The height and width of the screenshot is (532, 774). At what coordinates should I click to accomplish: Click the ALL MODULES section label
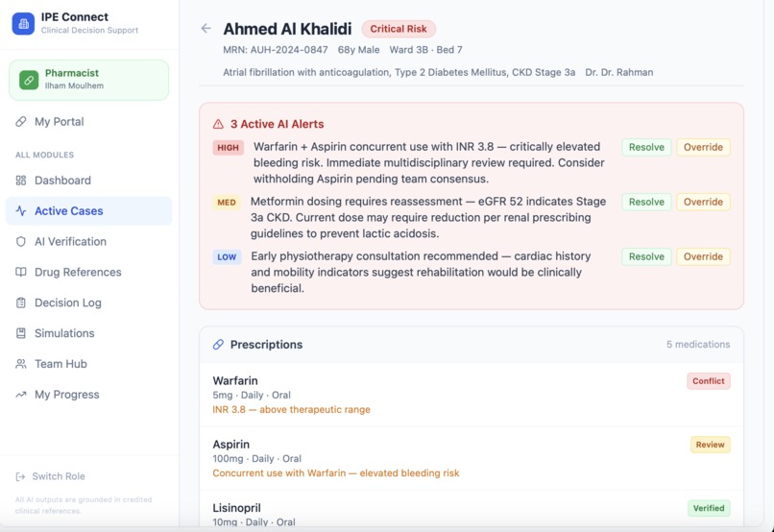44,155
